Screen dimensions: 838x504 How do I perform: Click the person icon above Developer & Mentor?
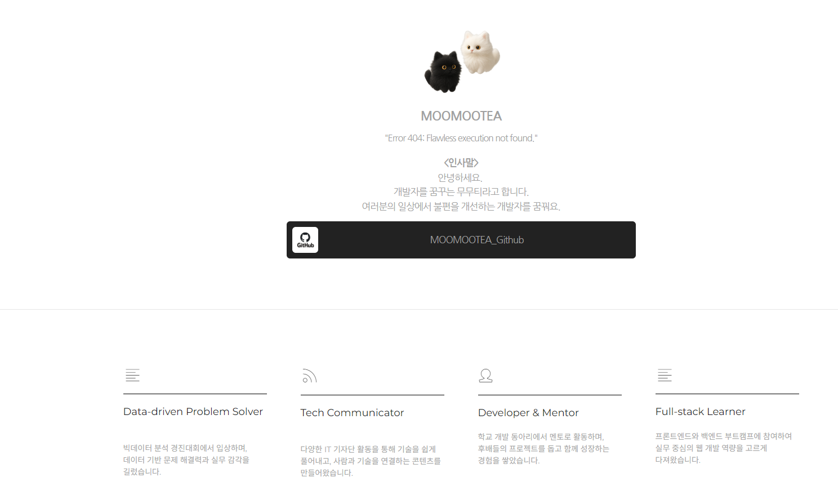pyautogui.click(x=486, y=376)
